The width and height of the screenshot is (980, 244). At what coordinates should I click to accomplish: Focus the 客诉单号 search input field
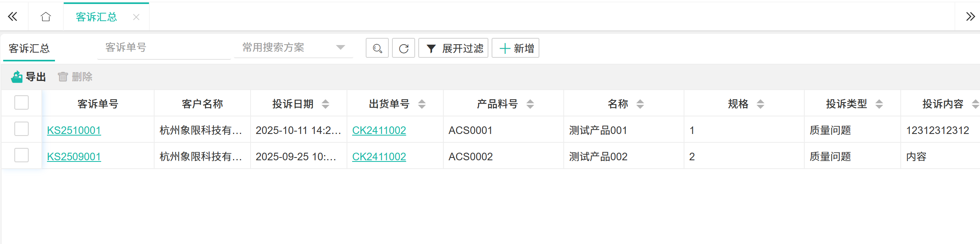[x=164, y=48]
